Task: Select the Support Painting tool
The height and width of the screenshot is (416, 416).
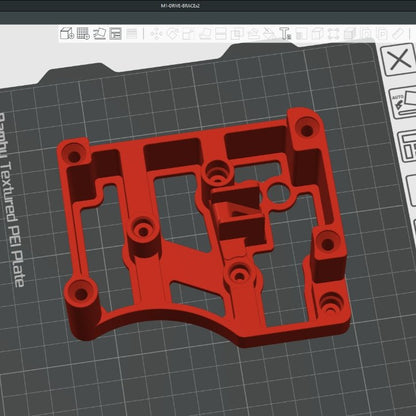Action: point(253,34)
